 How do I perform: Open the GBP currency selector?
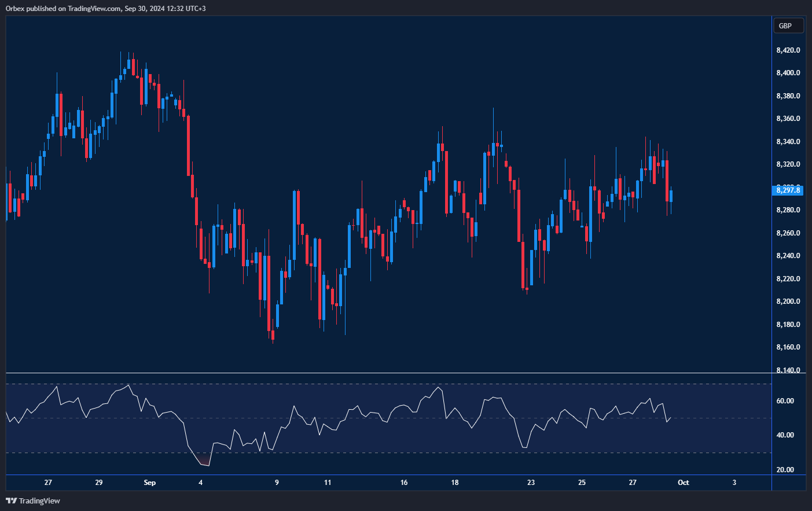click(788, 25)
